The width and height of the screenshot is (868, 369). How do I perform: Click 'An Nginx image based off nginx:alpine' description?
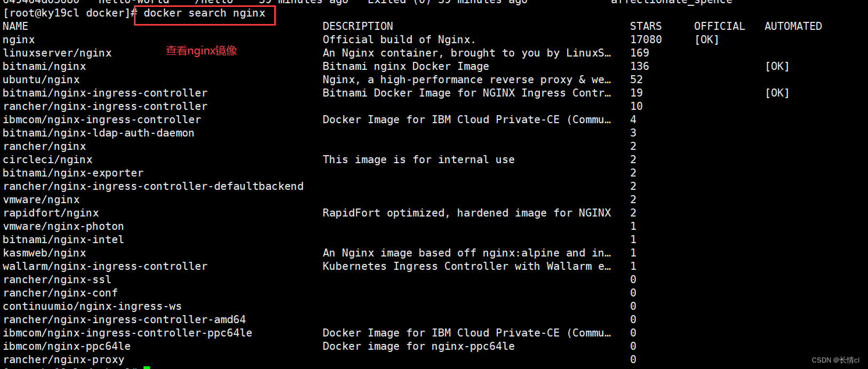(x=467, y=253)
